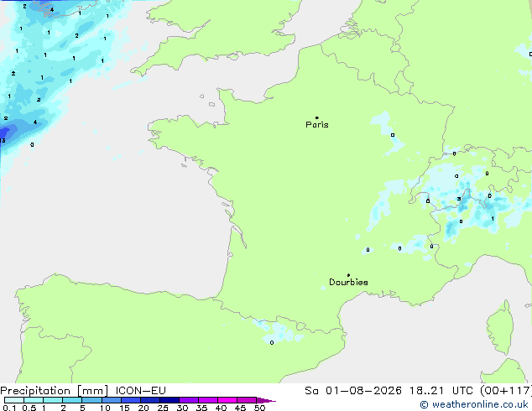Click the ICON-EU model name
Image resolution: width=532 pixels, height=411 pixels.
[140, 391]
